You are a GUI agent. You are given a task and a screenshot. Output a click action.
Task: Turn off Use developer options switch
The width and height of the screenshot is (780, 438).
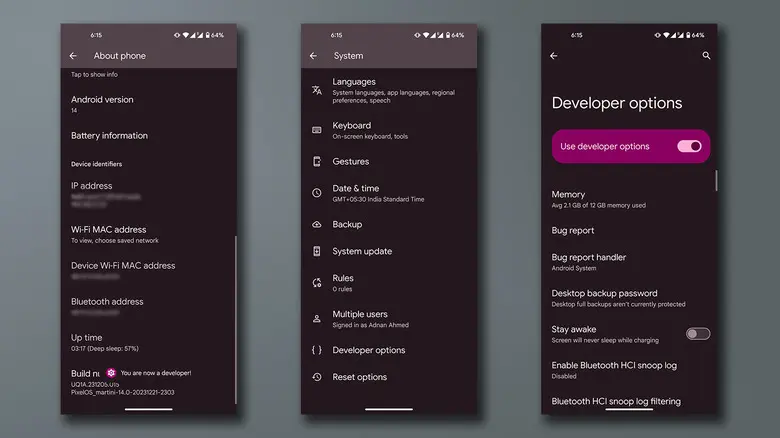click(x=689, y=146)
